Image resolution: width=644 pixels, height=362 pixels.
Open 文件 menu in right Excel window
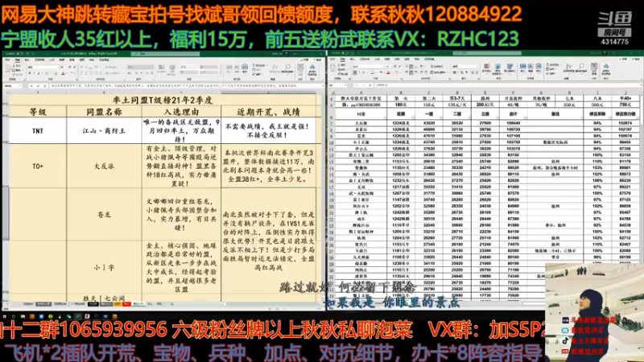click(x=333, y=60)
